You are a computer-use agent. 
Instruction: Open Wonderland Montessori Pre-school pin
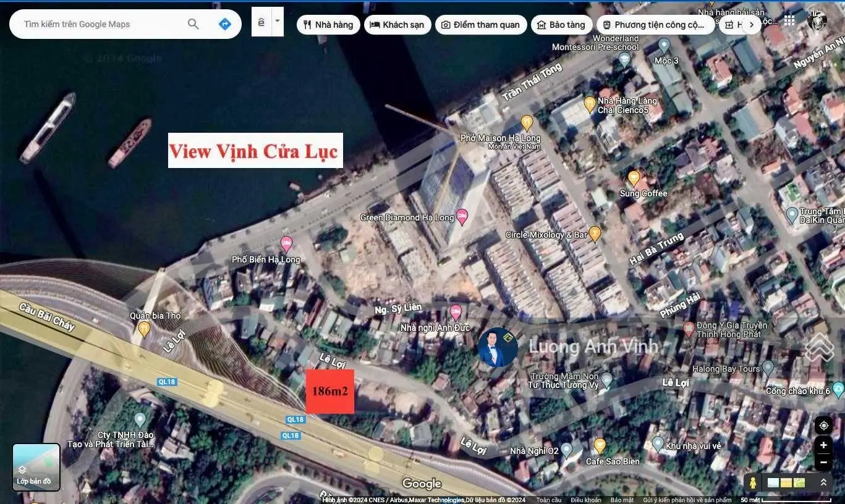click(x=624, y=59)
